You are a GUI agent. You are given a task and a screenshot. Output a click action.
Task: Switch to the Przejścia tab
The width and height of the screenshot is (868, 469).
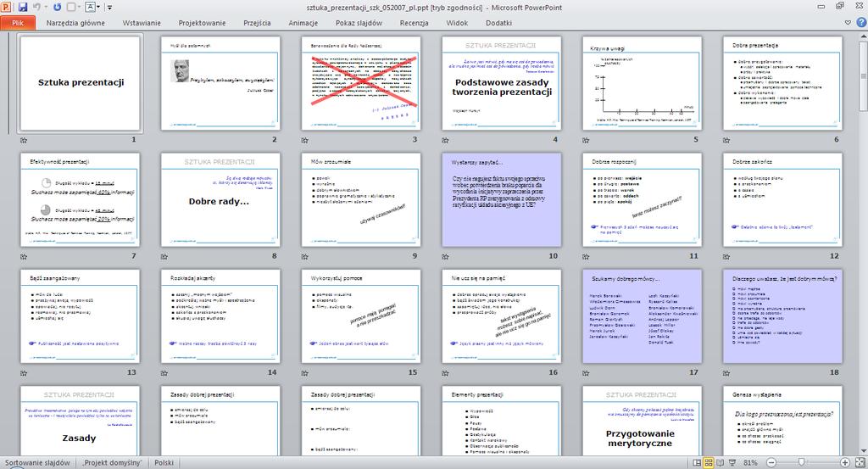click(x=258, y=23)
